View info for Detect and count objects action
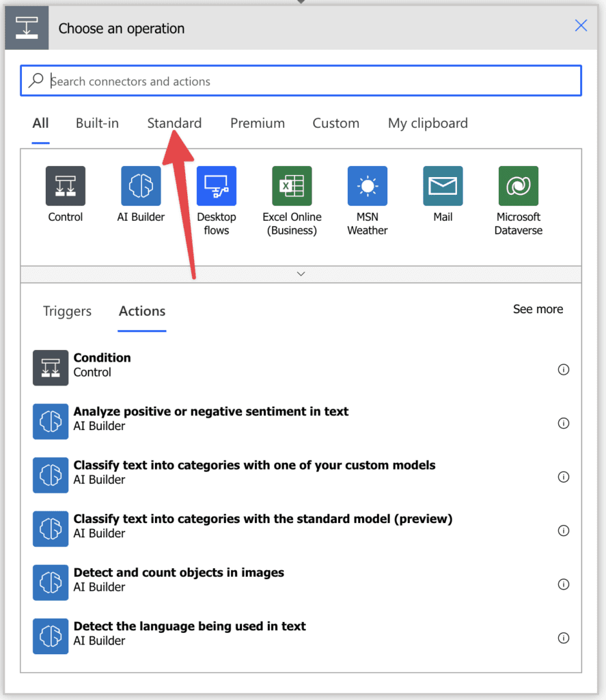606x700 pixels. click(x=564, y=584)
